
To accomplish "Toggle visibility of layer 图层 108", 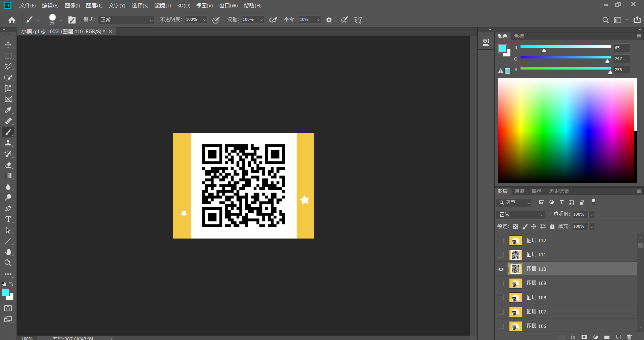I will point(501,298).
